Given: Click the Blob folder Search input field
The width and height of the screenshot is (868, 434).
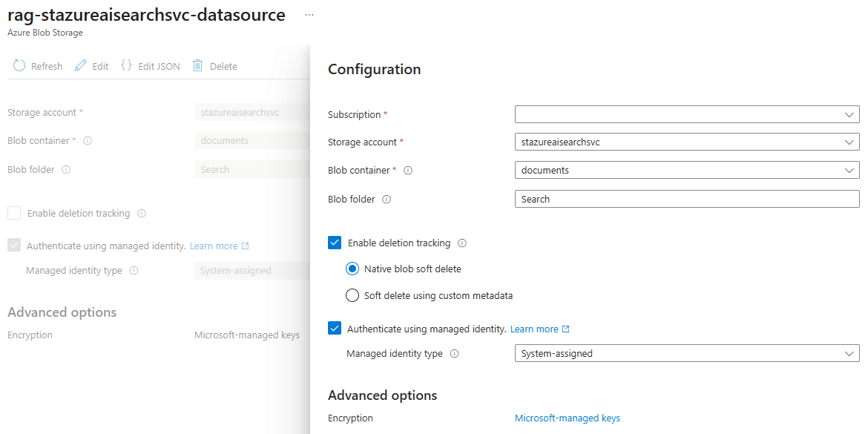Looking at the screenshot, I should click(687, 199).
